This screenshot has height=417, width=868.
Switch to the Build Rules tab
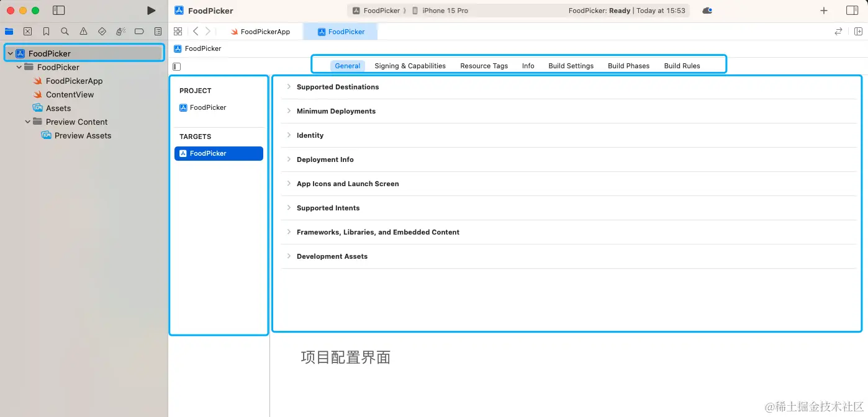[x=682, y=66]
